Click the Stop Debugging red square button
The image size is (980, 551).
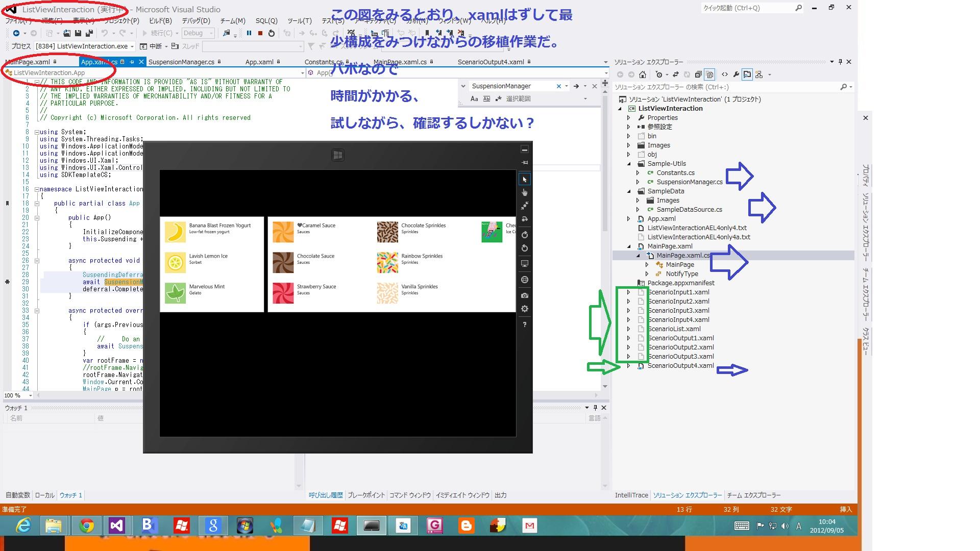(x=260, y=33)
